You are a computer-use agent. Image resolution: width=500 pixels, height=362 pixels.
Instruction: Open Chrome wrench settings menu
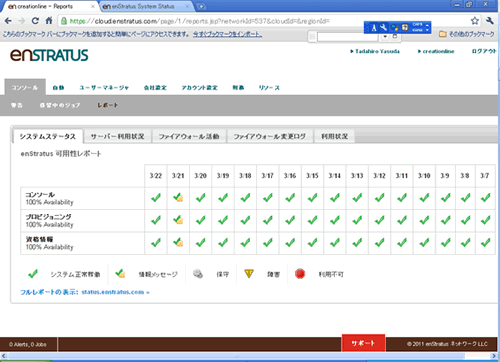click(489, 21)
